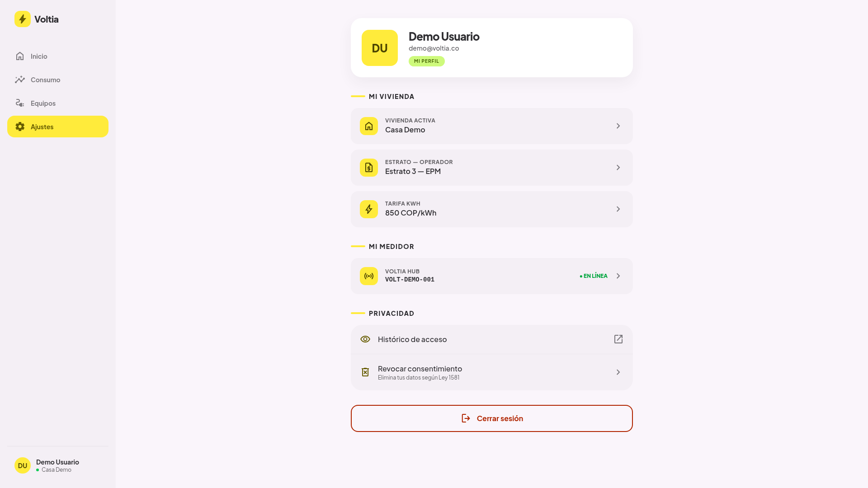Screen dimensions: 868x488
Task: Click 'Elimina tus datos según Ley 1581' text
Action: [419, 378]
